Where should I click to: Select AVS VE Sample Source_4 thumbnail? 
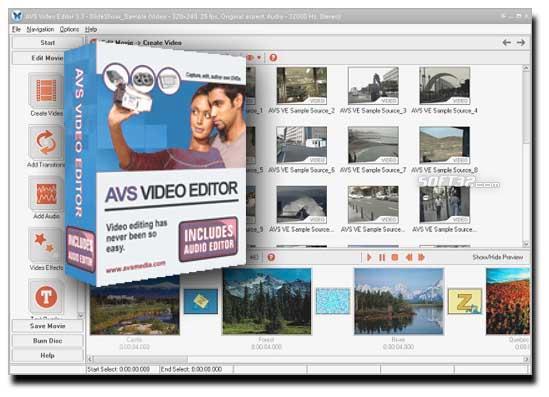point(445,86)
